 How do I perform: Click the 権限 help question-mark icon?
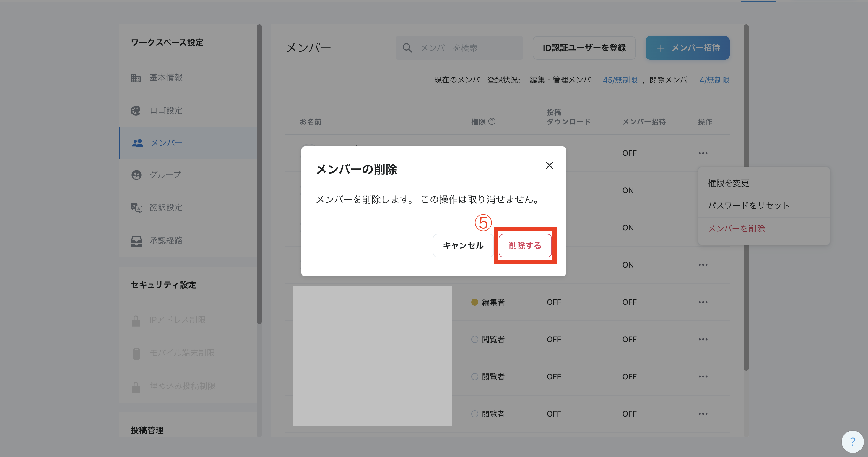click(x=492, y=121)
